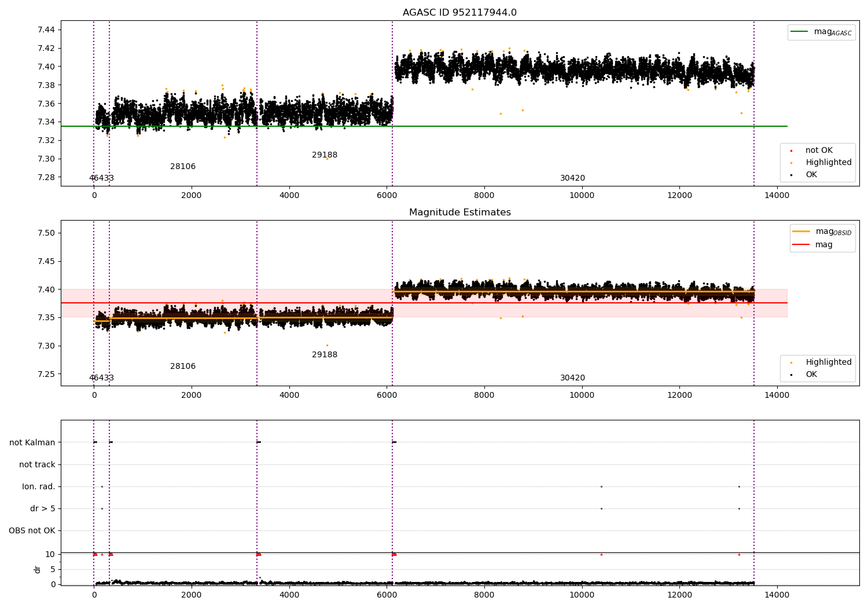
Task: Click the orange line sample in mag OBSID legend
Action: point(801,232)
